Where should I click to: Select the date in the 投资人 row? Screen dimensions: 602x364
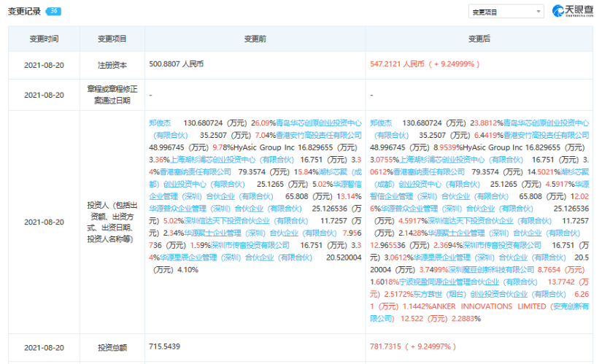(45, 222)
